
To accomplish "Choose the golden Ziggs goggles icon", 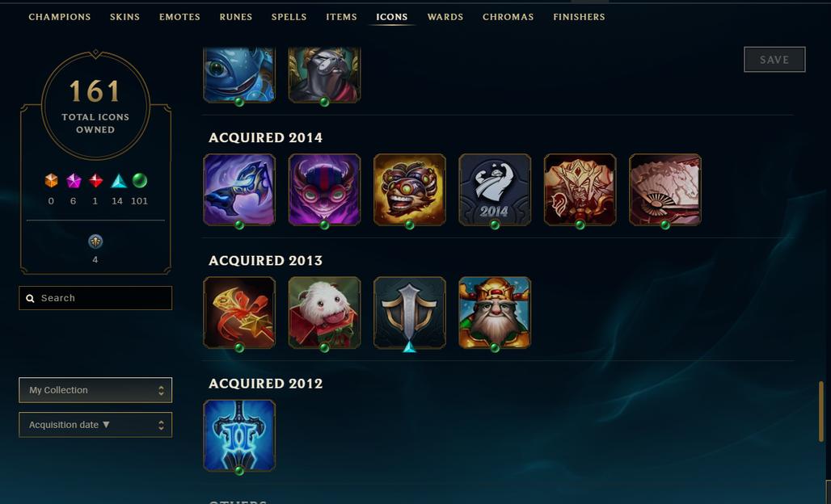I will click(x=410, y=190).
